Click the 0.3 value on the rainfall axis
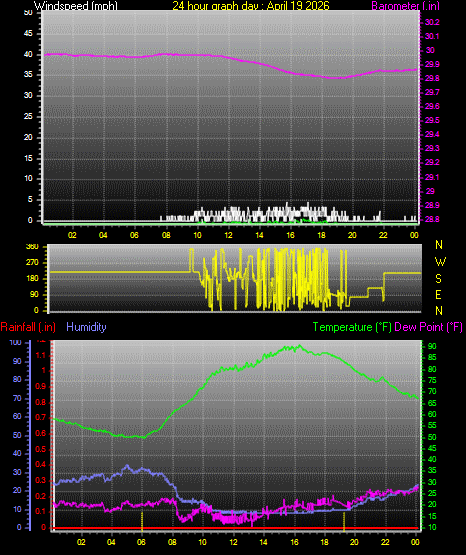This screenshot has height=555, width=466. tap(41, 480)
